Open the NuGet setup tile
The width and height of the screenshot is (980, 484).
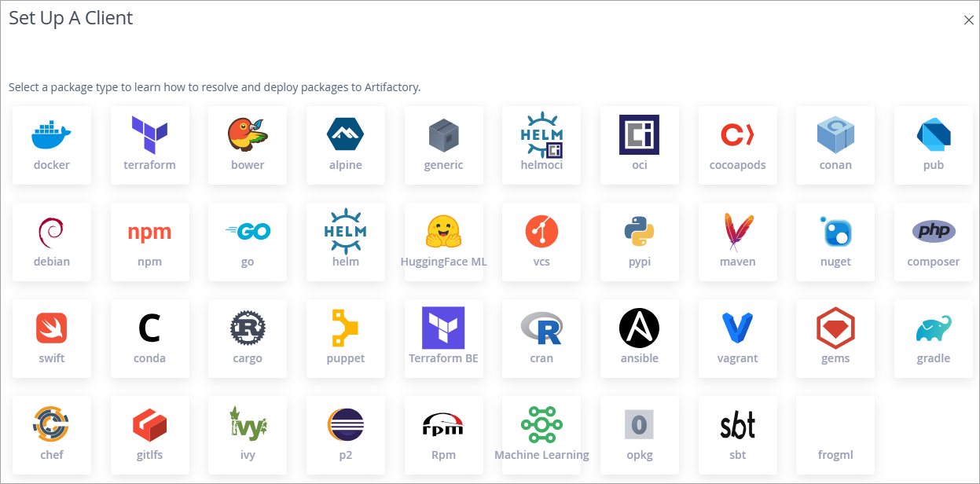(835, 241)
